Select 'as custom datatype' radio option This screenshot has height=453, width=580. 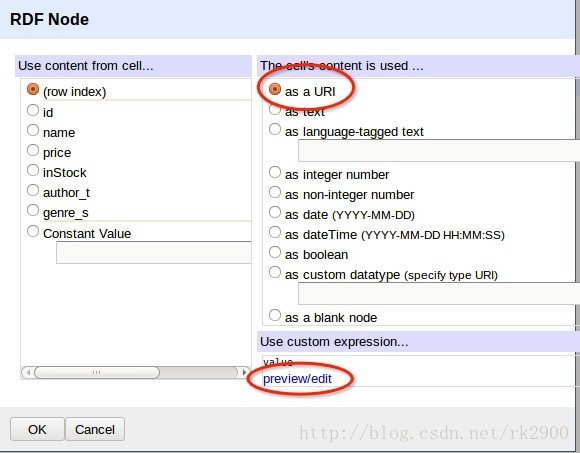pyautogui.click(x=275, y=272)
